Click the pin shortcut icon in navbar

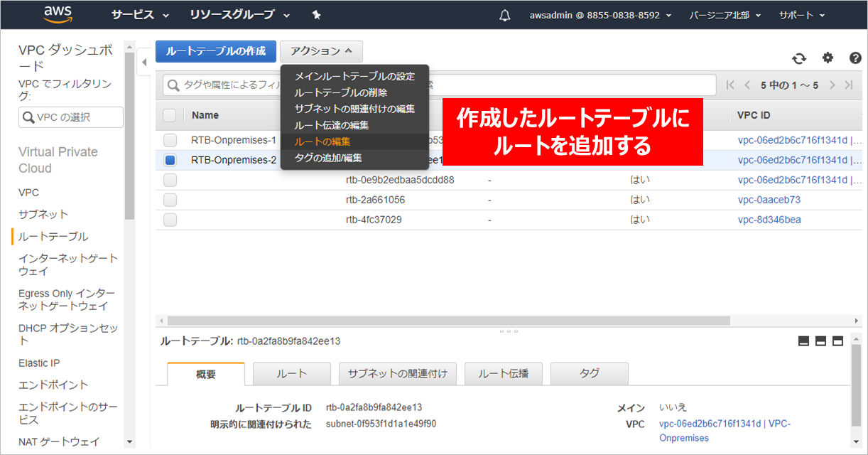click(x=317, y=15)
